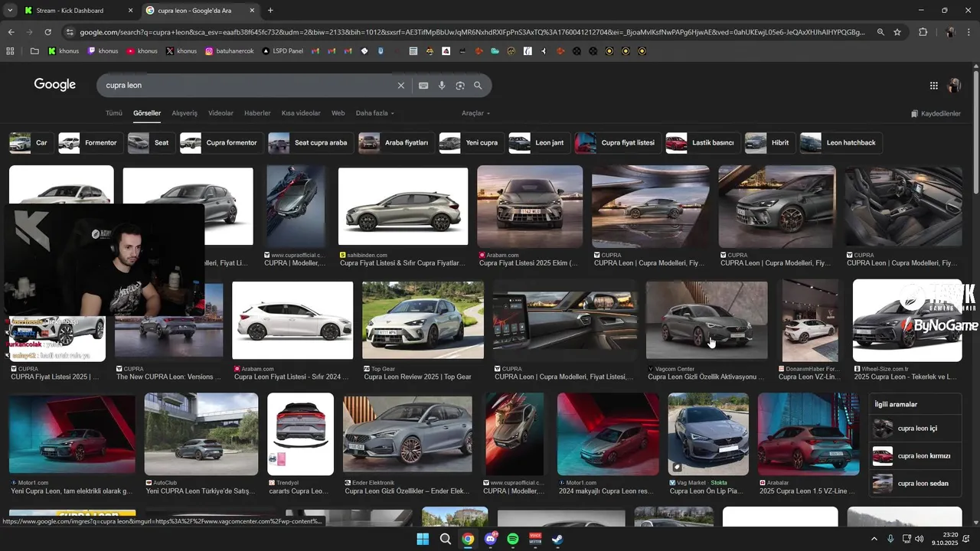Click the address bar URL
The width and height of the screenshot is (980, 551).
[x=472, y=32]
